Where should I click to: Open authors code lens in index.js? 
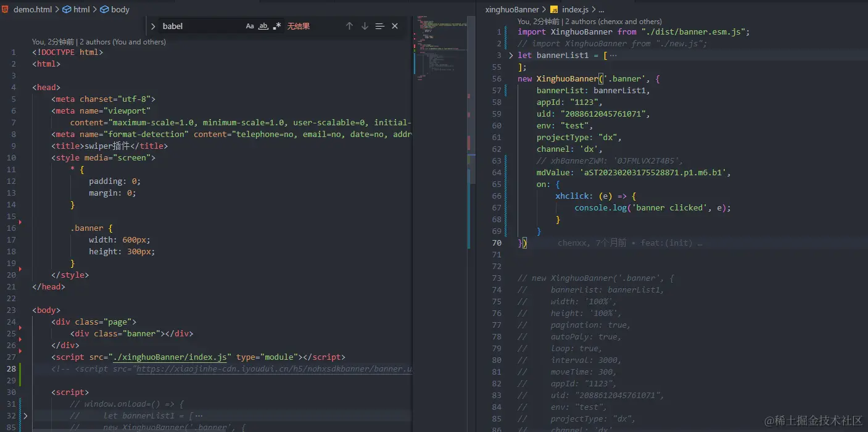click(x=590, y=21)
